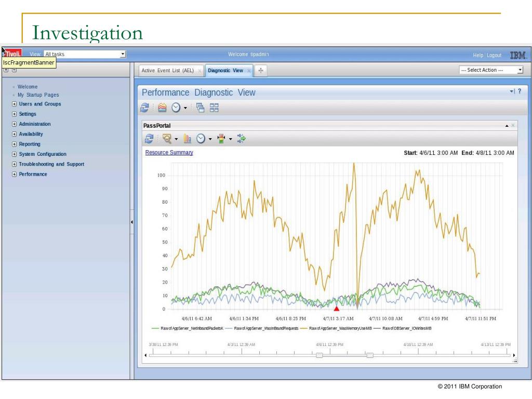Close the Active Event List tab

[199, 71]
